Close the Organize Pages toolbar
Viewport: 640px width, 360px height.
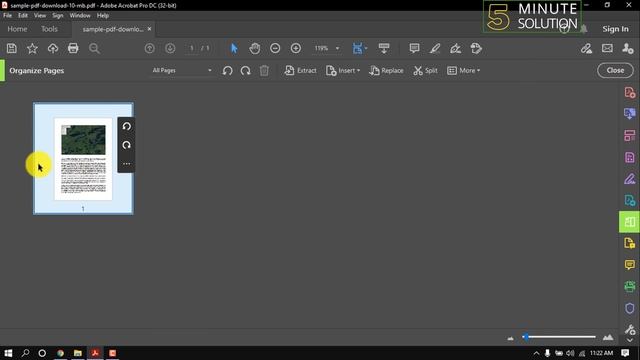click(615, 70)
